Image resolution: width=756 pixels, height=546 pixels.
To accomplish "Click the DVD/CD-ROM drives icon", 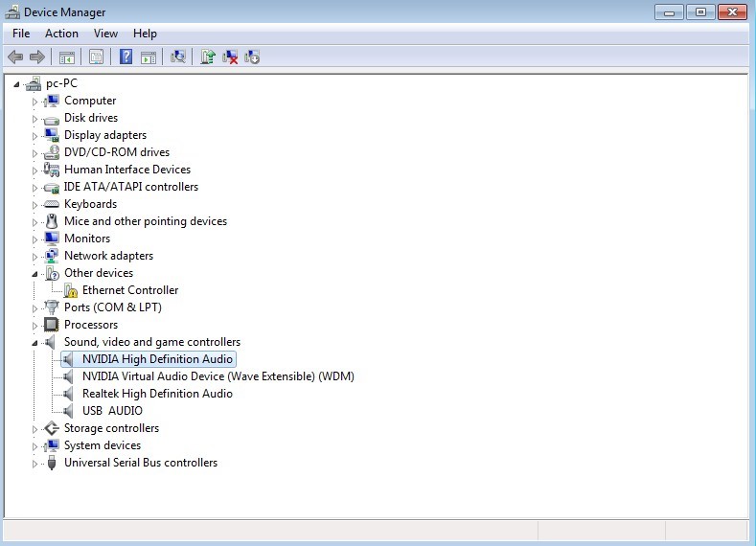I will point(51,152).
